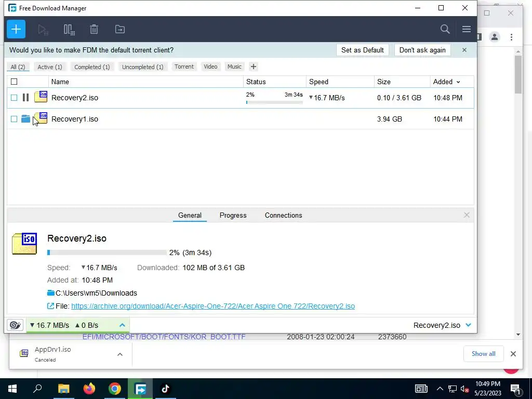Image resolution: width=532 pixels, height=399 pixels.
Task: Check the Recovery2.iso row checkbox
Action: (x=14, y=98)
